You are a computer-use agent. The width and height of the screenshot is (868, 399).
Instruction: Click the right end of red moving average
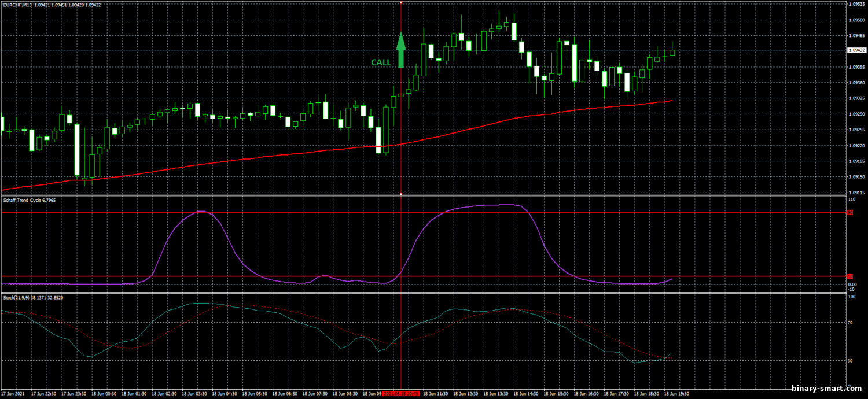[671, 101]
